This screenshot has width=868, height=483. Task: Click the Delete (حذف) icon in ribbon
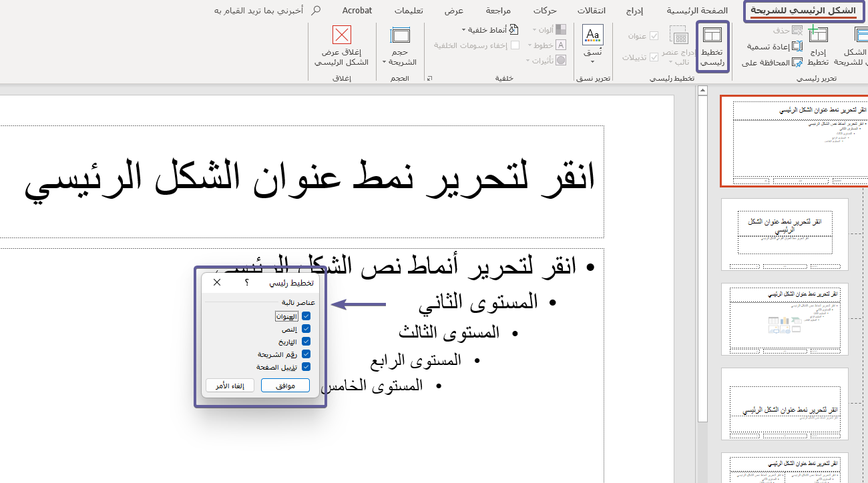pyautogui.click(x=797, y=31)
